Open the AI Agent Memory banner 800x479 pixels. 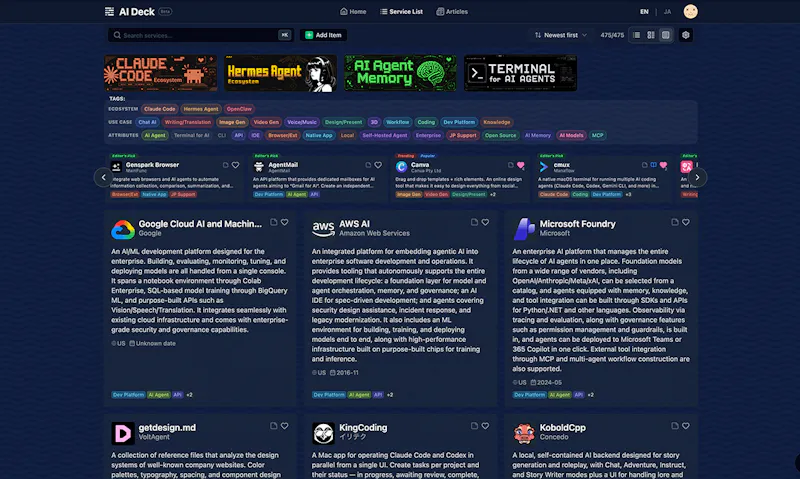[401, 73]
